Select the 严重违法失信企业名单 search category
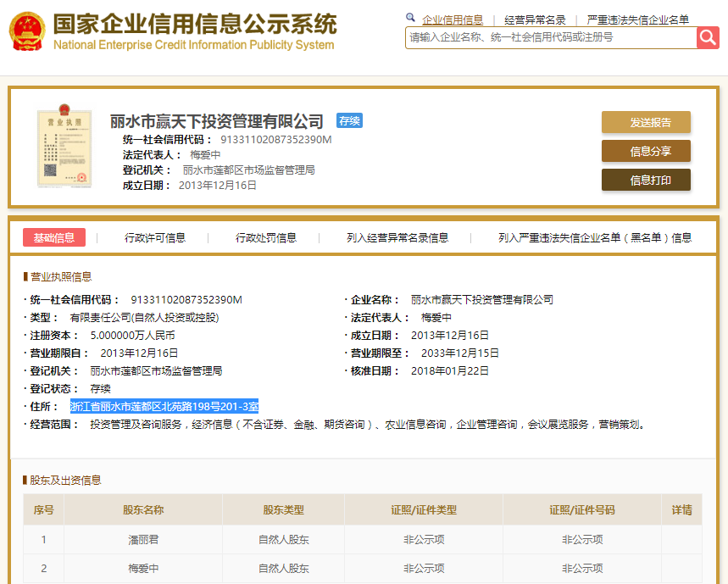The image size is (728, 584). pos(638,19)
